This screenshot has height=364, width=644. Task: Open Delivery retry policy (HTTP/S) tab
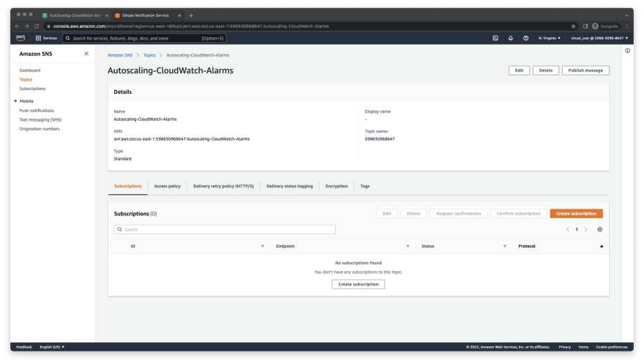(223, 186)
